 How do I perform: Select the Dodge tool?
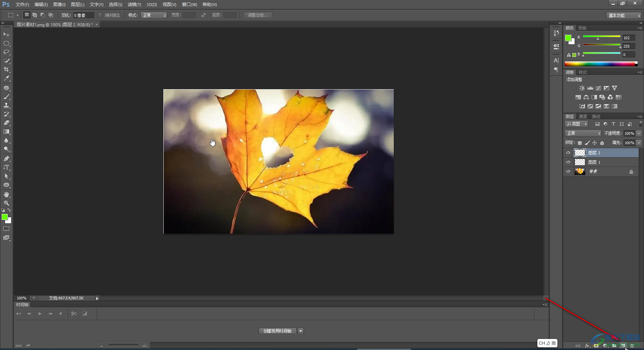(x=6, y=149)
